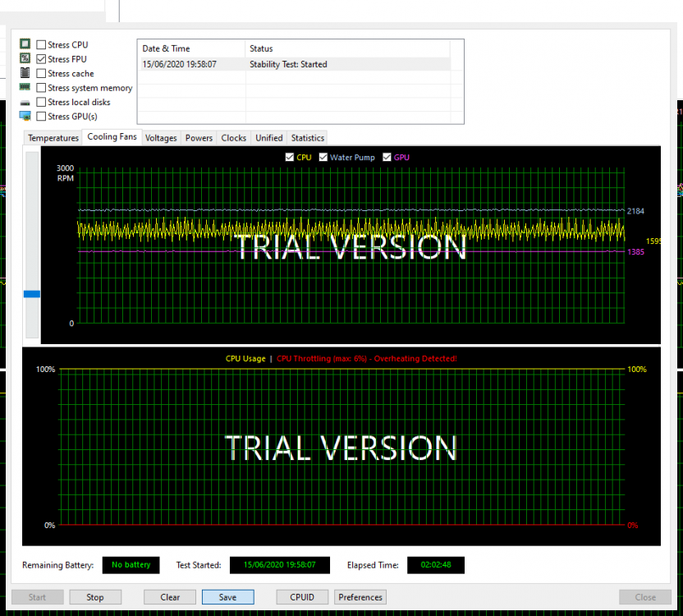
Task: Click the monitor icon beside Stress GPU(s)
Action: tap(25, 116)
